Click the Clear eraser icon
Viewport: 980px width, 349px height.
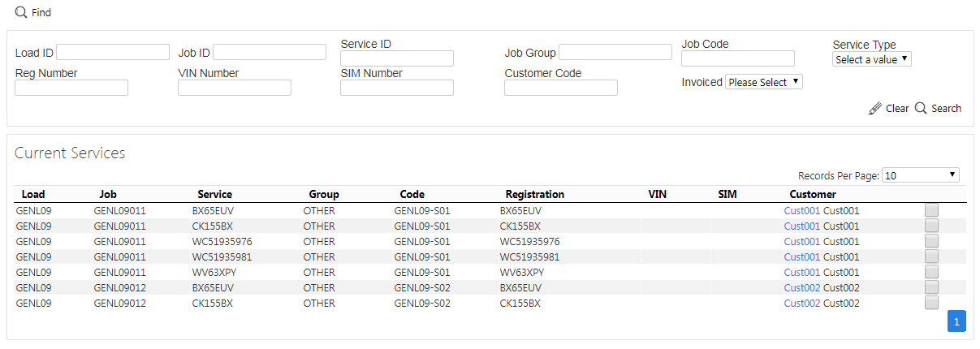(874, 109)
